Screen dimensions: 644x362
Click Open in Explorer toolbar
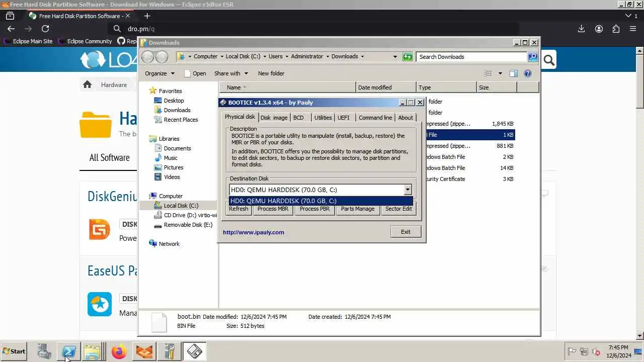coord(195,73)
